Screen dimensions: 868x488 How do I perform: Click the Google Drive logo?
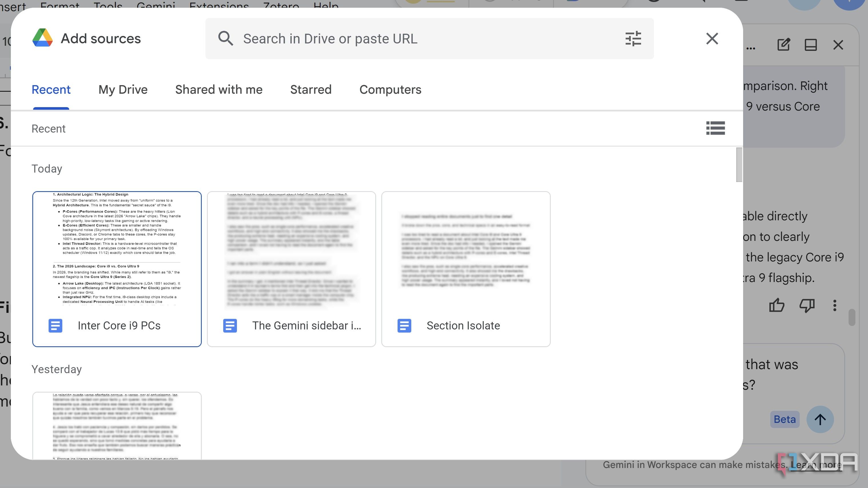(x=43, y=38)
